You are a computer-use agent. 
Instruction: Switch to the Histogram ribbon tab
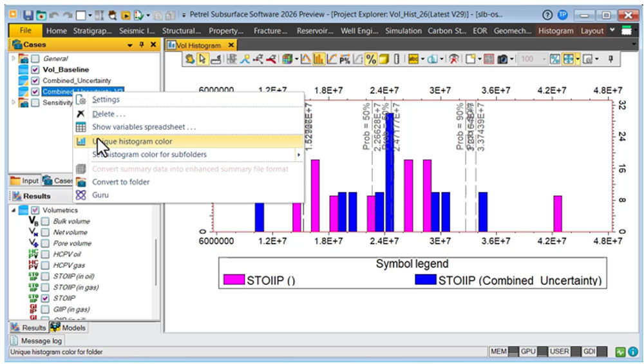556,31
